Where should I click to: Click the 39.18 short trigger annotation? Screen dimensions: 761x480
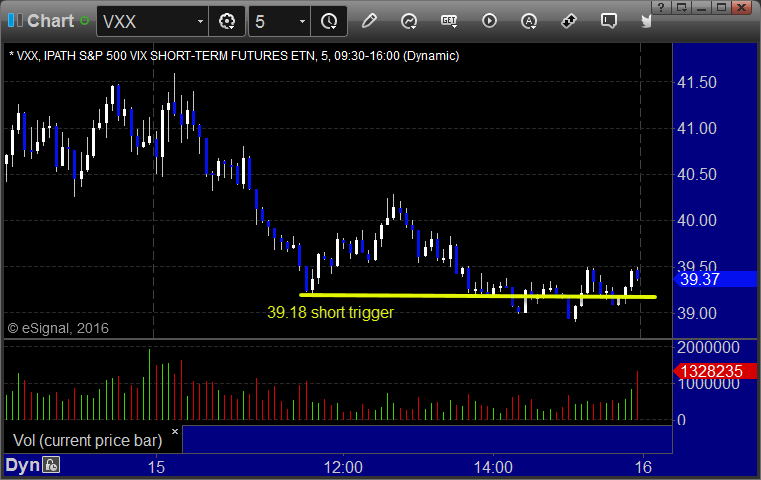point(330,312)
